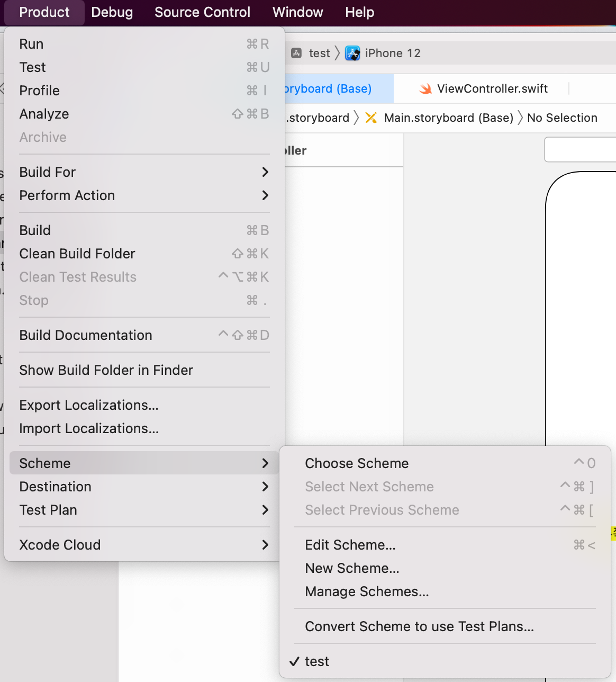Expand the Perform Action submenu
This screenshot has width=616, height=682.
click(x=144, y=195)
